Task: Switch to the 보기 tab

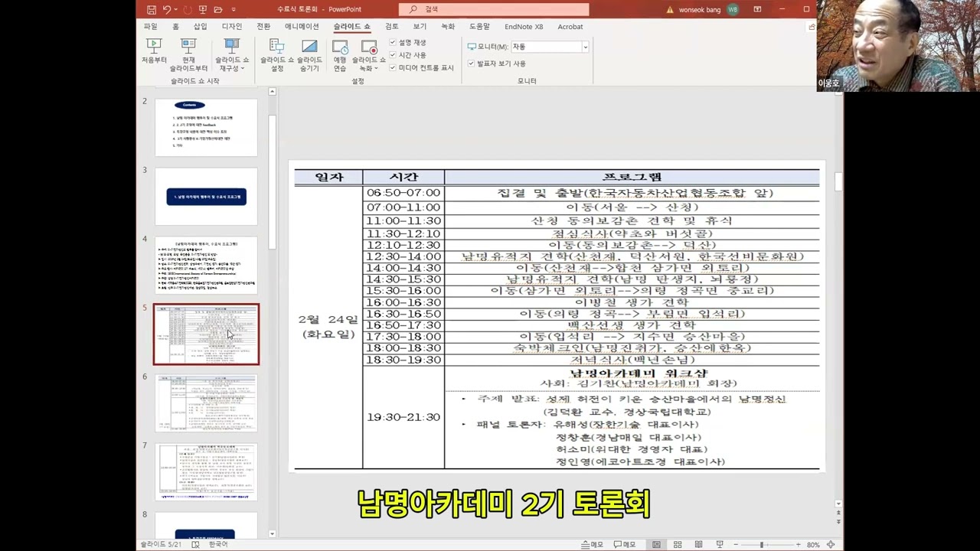Action: [x=420, y=27]
